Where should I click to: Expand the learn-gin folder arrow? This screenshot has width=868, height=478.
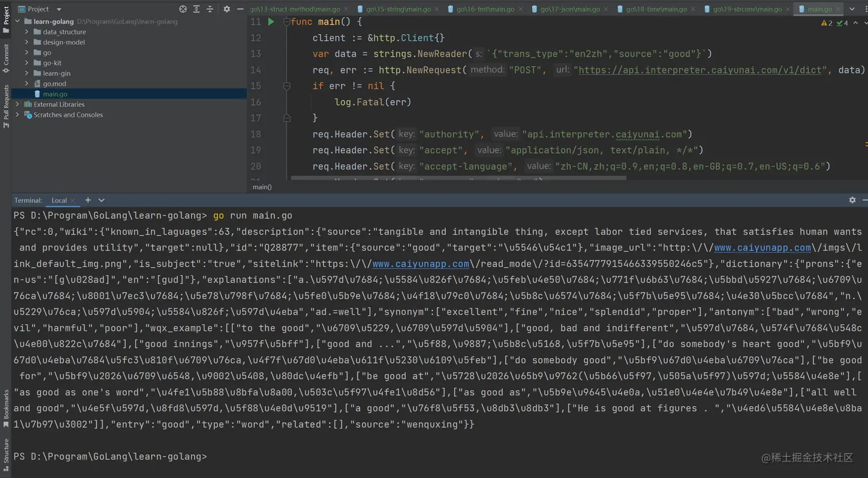(x=27, y=73)
